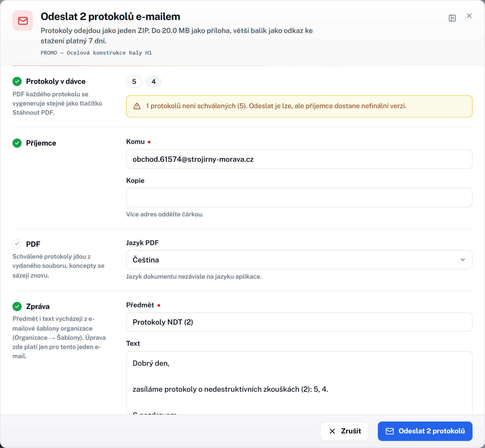The image size is (485, 448).
Task: Click the project label PROMO — Ocelová konstrukce haly H1
Action: (x=96, y=53)
